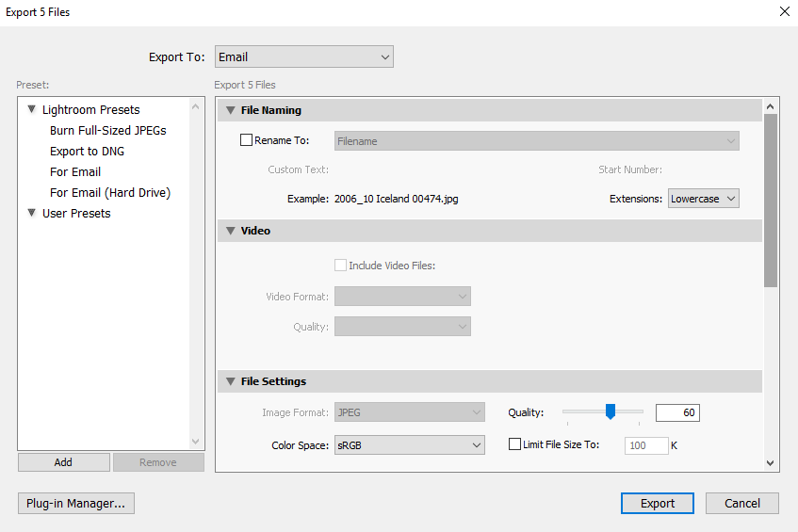This screenshot has width=798, height=532.
Task: Collapse the Lightroom Presets tree
Action: pos(32,110)
